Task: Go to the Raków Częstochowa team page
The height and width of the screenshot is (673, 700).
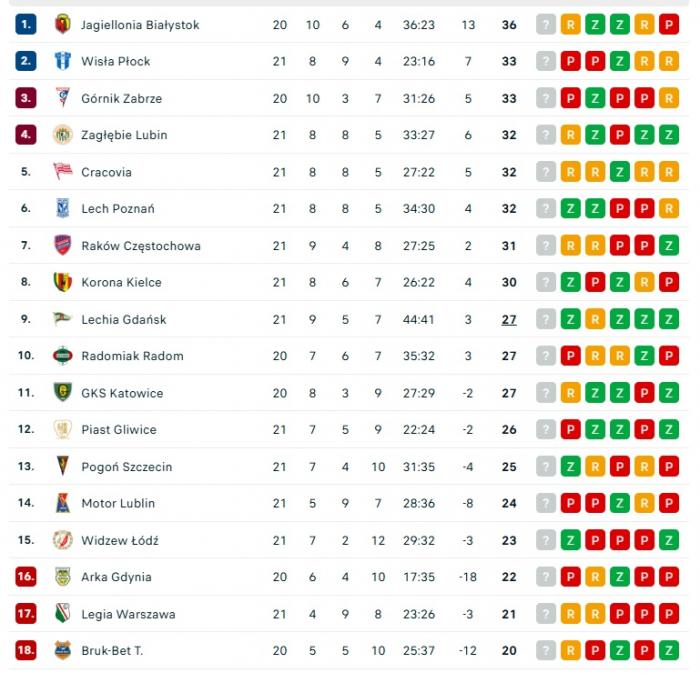Action: click(140, 246)
